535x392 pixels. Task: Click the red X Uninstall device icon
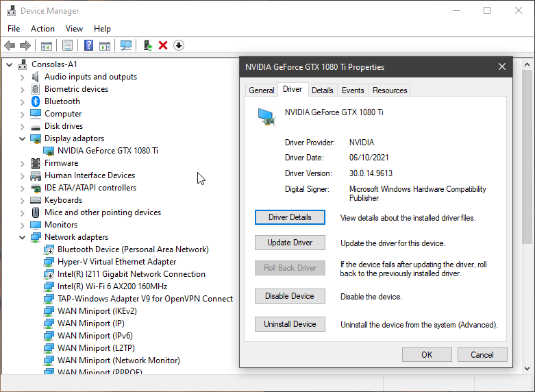click(163, 45)
